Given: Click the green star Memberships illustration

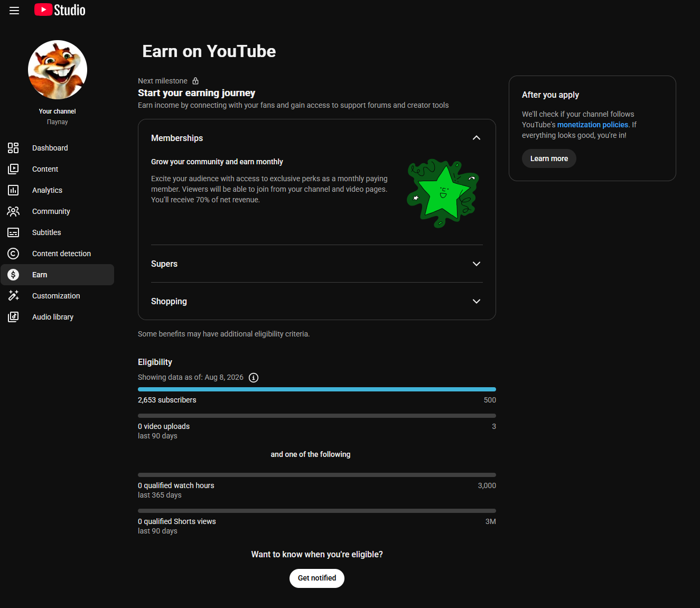Looking at the screenshot, I should click(443, 193).
